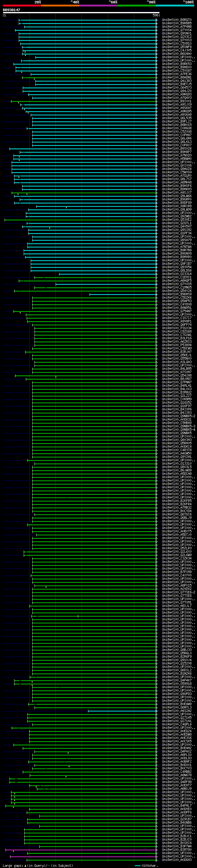Screen dimensions: 197x868
Task: Select the UniRef100_C5XM10 label
Action: [176, 43]
